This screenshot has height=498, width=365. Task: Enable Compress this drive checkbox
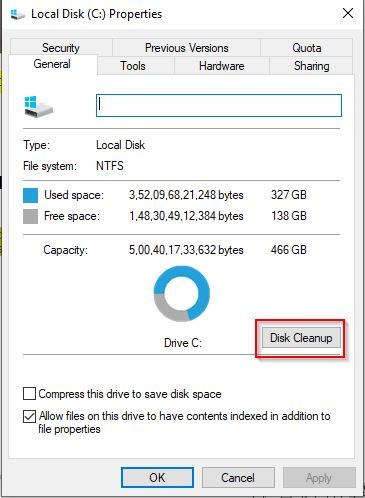click(x=29, y=393)
